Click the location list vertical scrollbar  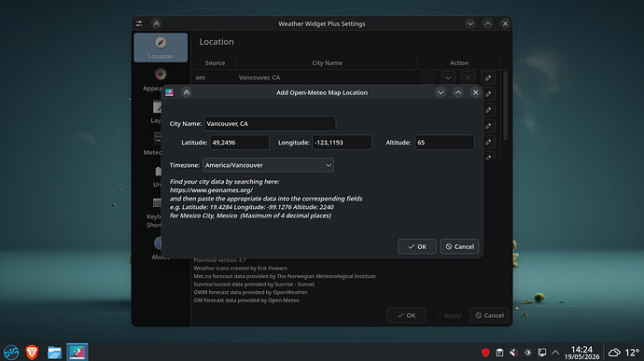(x=506, y=106)
